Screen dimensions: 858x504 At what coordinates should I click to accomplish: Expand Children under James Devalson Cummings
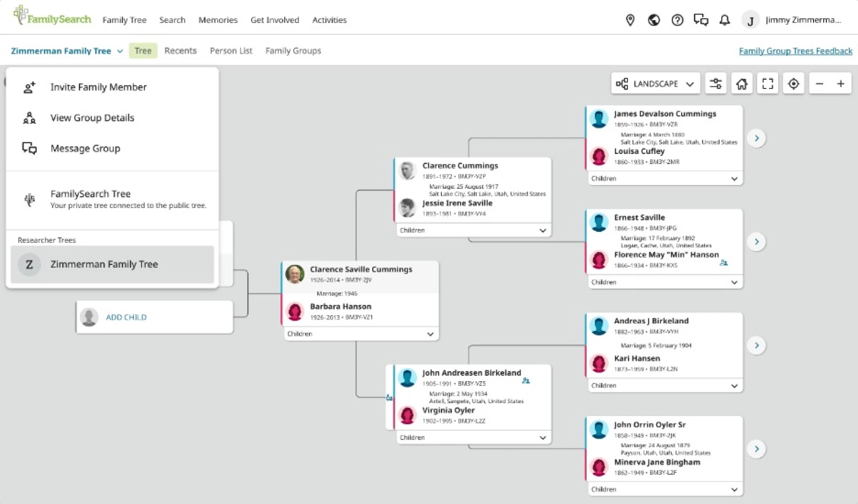[x=665, y=179]
